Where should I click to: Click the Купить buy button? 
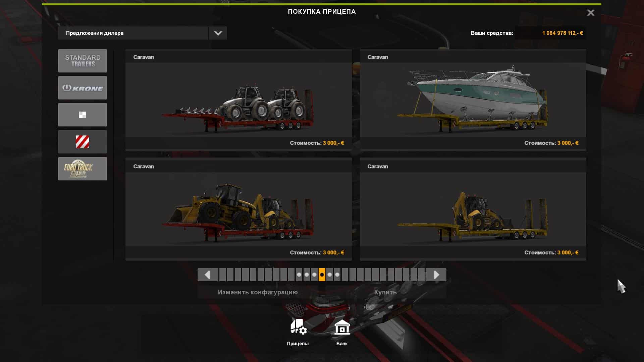385,292
